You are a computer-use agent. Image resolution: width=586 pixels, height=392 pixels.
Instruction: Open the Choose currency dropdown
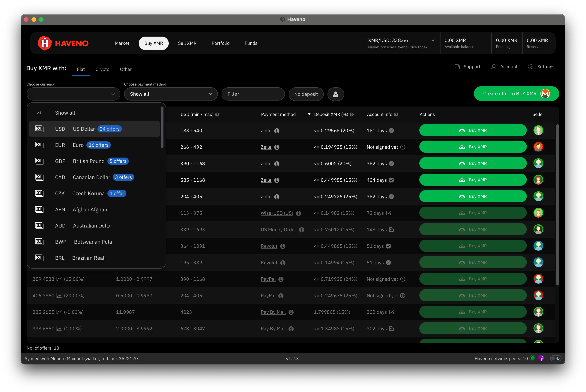click(73, 94)
